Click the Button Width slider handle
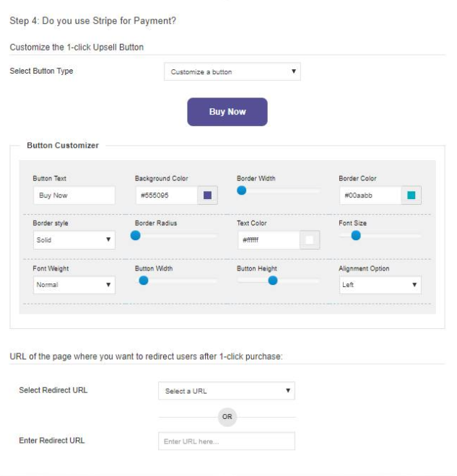The height and width of the screenshot is (476, 457). point(144,280)
